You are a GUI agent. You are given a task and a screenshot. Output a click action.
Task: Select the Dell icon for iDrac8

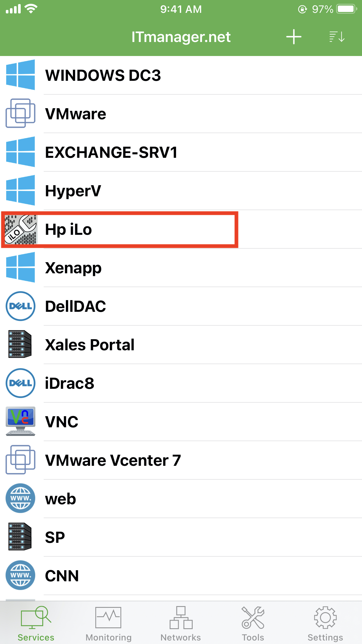(20, 383)
